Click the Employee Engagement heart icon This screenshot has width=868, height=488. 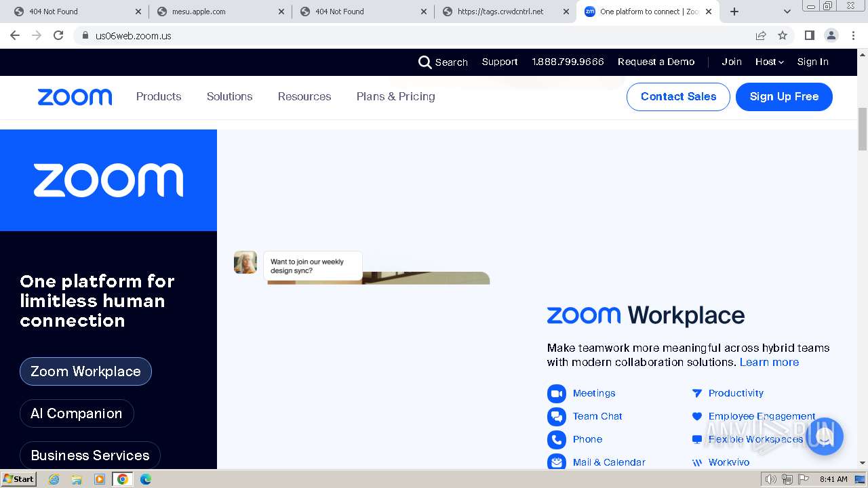[x=696, y=416]
